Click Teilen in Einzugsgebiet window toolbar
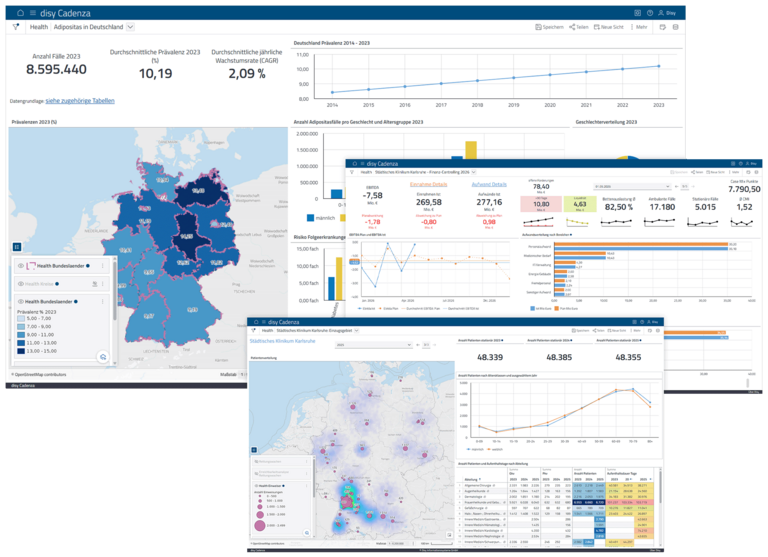 [x=599, y=331]
